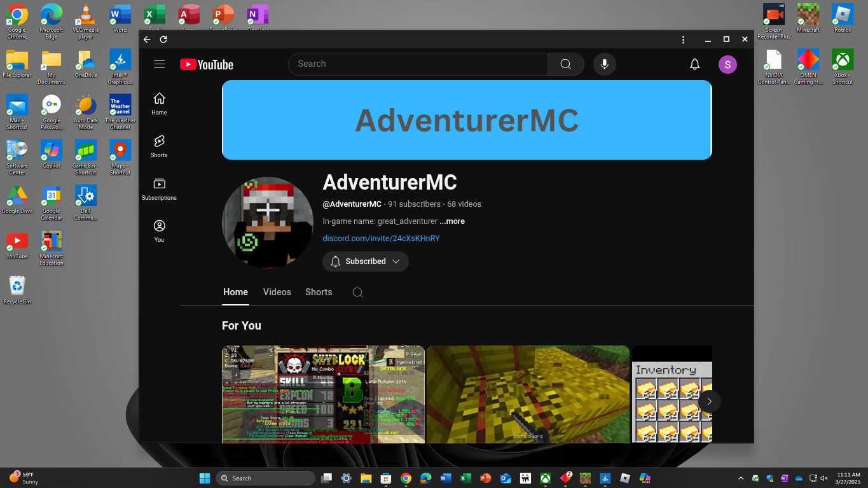Screen dimensions: 868x488
Task: Open the three-dot window menu
Action: (x=684, y=39)
